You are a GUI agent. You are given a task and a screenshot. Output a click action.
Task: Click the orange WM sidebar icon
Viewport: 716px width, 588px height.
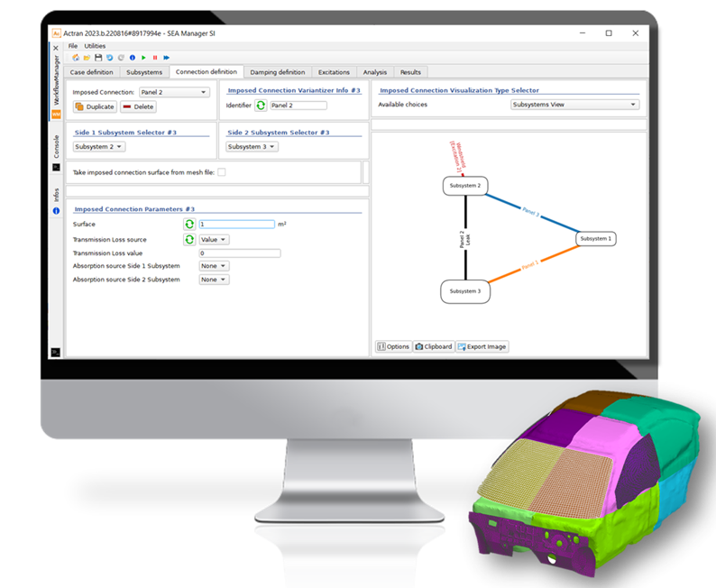pyautogui.click(x=56, y=115)
